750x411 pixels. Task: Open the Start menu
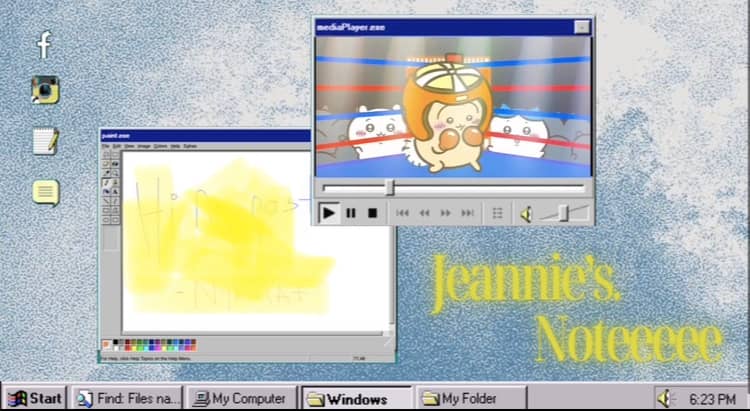point(35,398)
